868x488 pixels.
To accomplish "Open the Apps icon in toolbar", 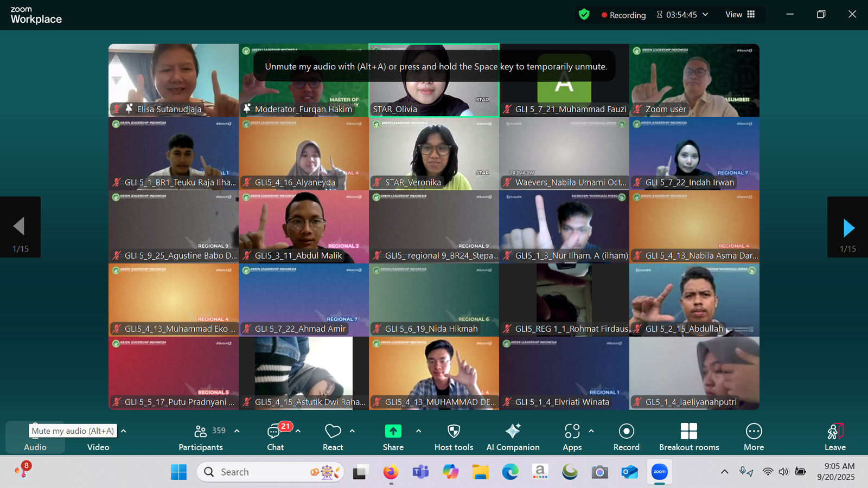I will pyautogui.click(x=572, y=432).
